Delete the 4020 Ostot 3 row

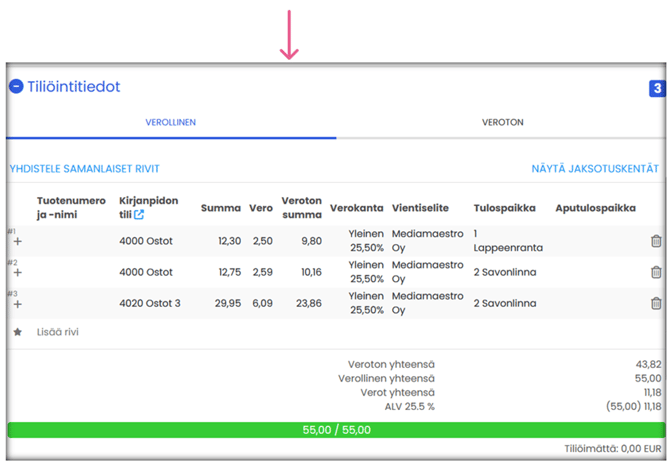coord(656,303)
